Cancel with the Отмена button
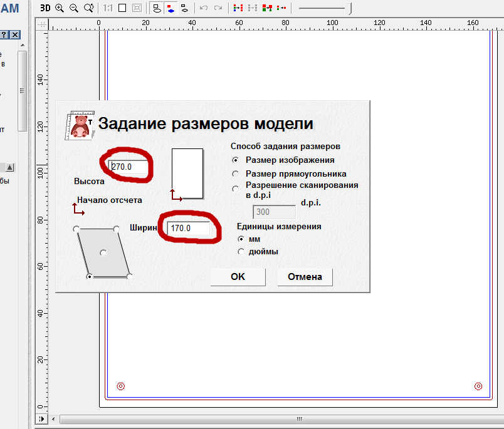The image size is (504, 429). 305,277
